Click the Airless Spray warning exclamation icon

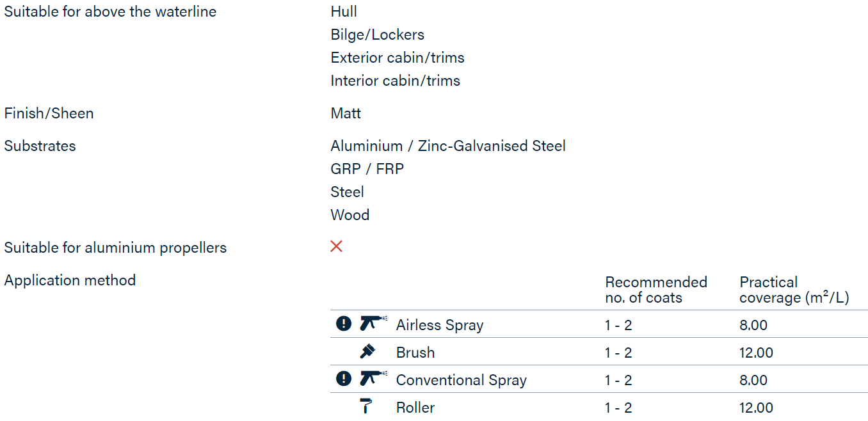click(x=344, y=324)
